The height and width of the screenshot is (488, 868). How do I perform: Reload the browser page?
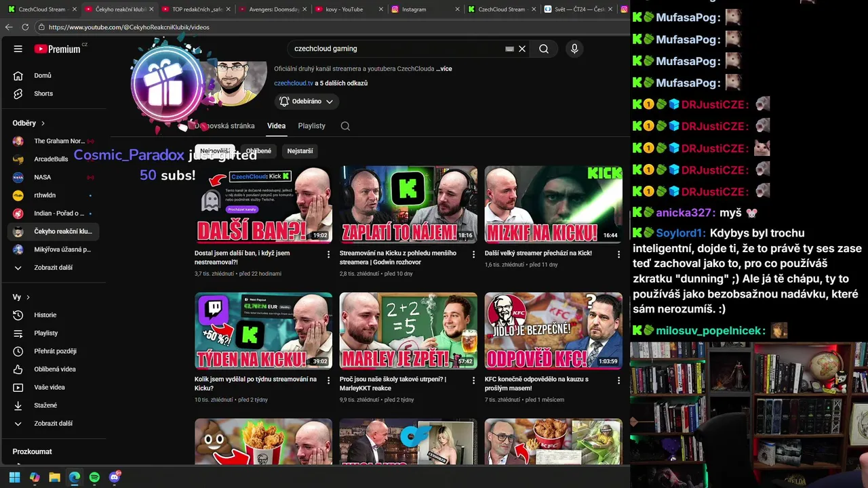click(x=25, y=27)
